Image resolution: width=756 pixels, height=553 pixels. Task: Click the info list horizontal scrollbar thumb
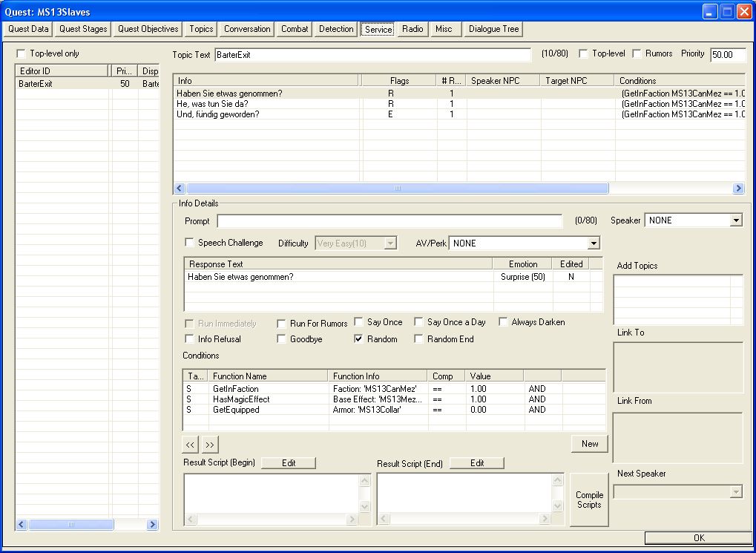pyautogui.click(x=397, y=189)
